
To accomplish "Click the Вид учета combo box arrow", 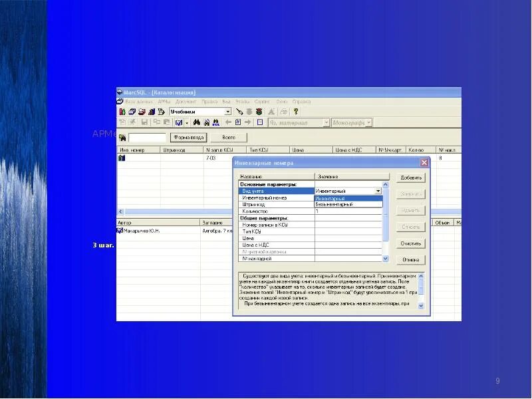I will point(378,191).
